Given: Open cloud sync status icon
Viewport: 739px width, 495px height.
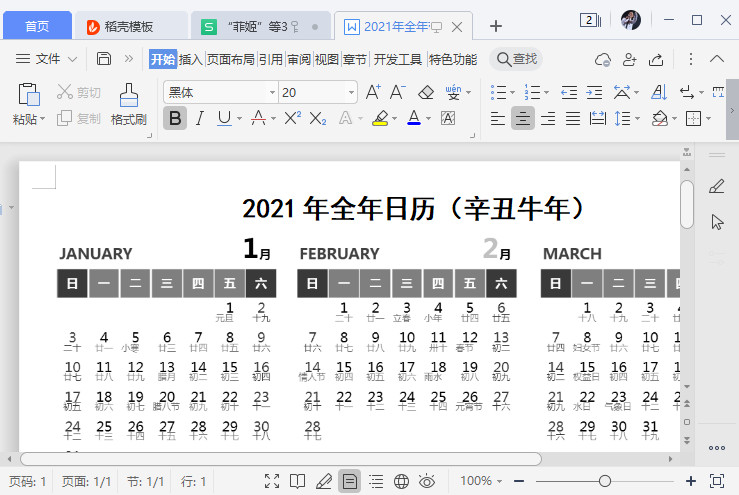Looking at the screenshot, I should (603, 59).
